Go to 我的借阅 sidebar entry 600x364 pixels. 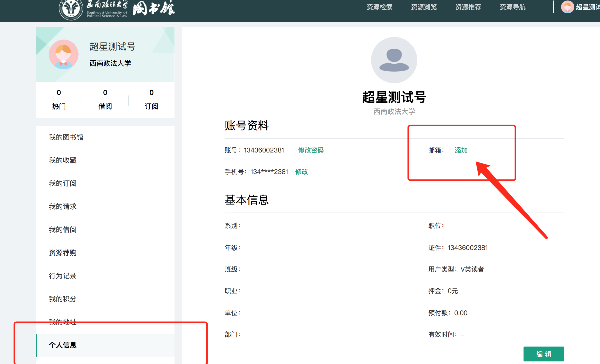63,229
